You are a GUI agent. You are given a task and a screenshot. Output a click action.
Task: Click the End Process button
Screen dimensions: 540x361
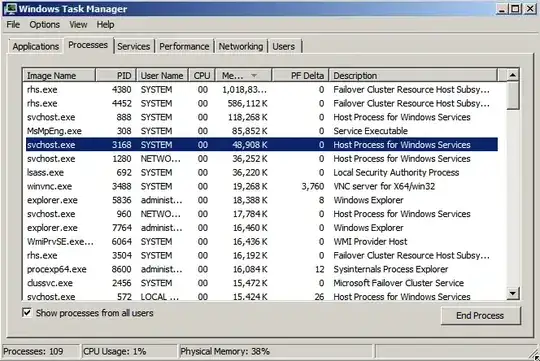tap(480, 316)
